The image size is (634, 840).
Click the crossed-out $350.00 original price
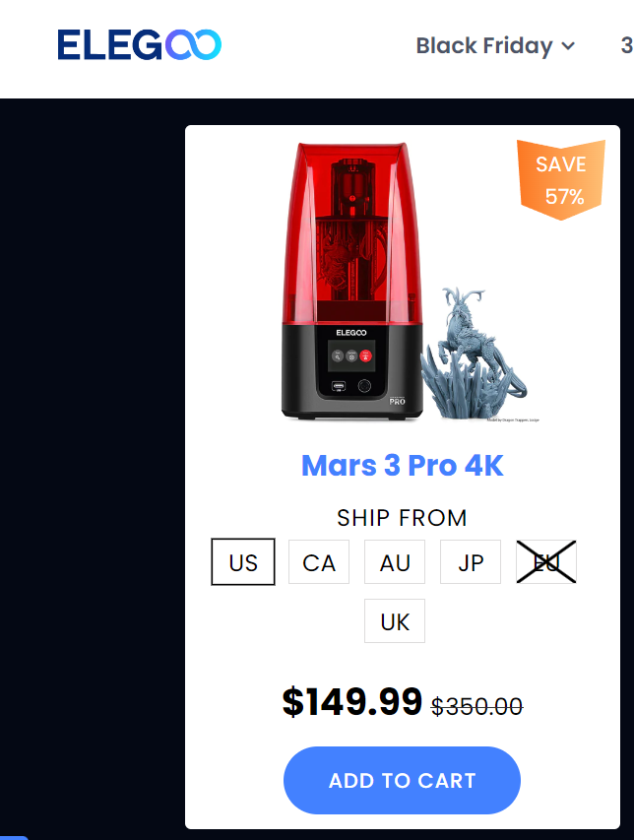(477, 707)
